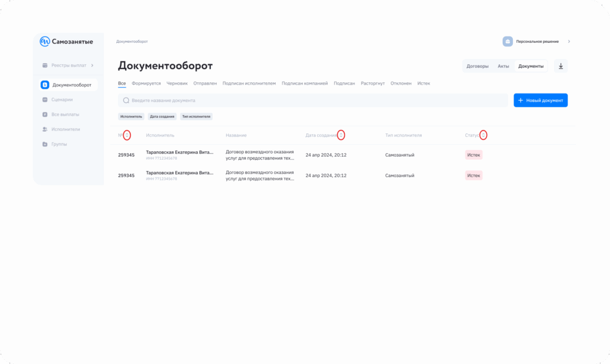Switch to the Акты tab

coord(503,66)
